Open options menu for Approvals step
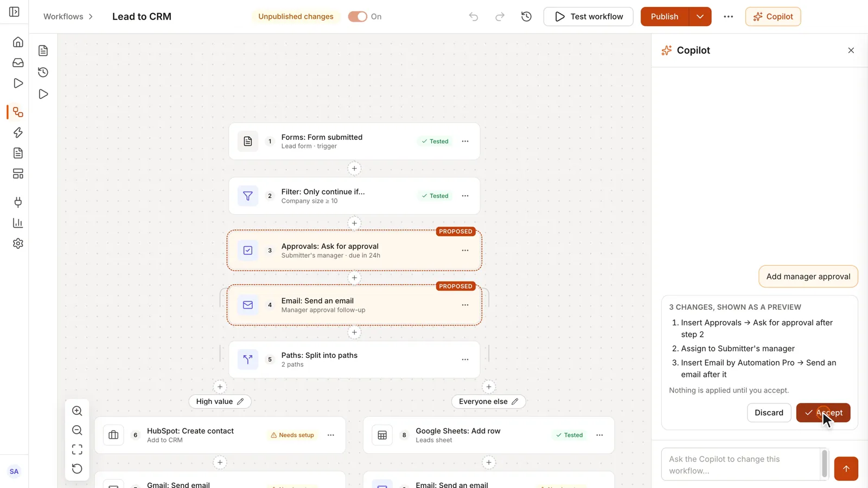 coord(465,251)
